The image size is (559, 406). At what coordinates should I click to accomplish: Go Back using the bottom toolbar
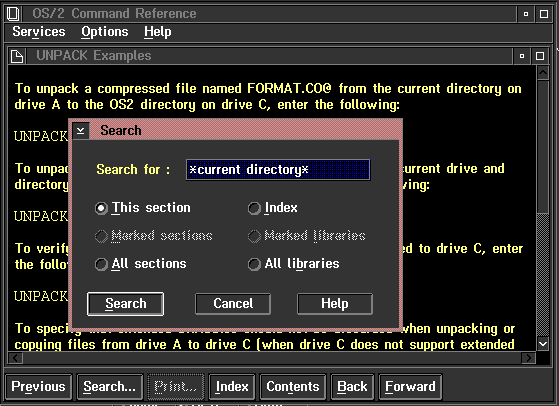click(352, 387)
